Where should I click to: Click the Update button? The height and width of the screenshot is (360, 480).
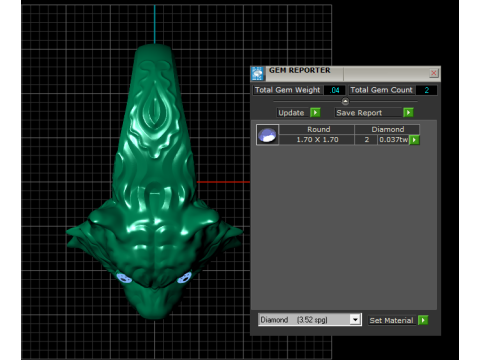293,113
